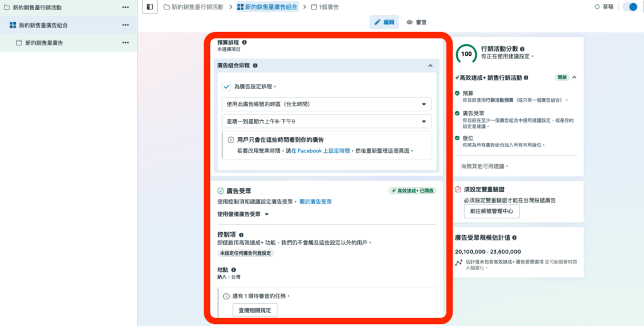The height and width of the screenshot is (326, 644).
Task: Click the trend icon beside 估計值未包含 note
Action: (458, 262)
